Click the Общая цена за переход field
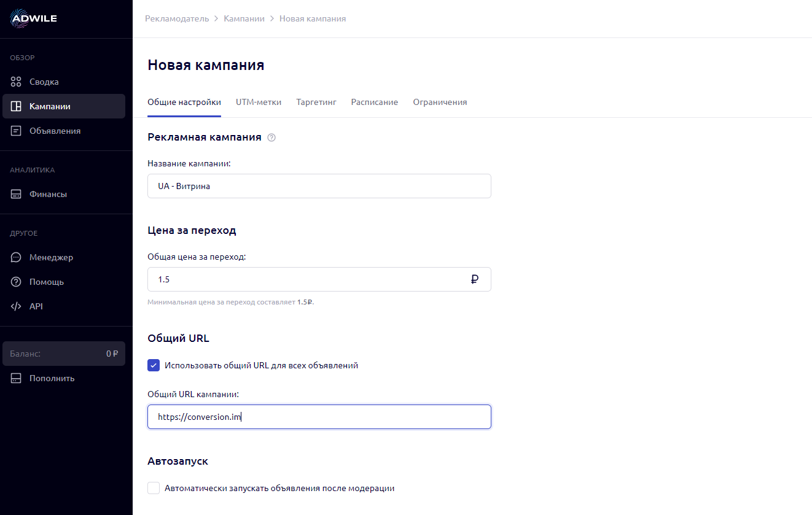 (x=307, y=279)
